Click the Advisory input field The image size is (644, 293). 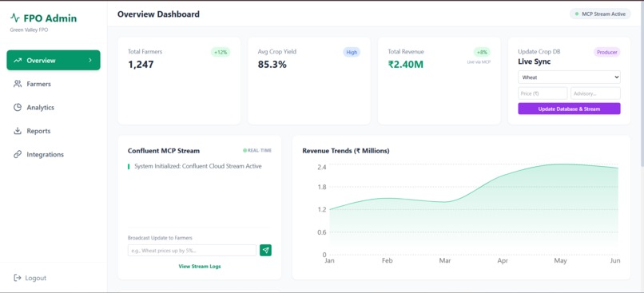[595, 93]
